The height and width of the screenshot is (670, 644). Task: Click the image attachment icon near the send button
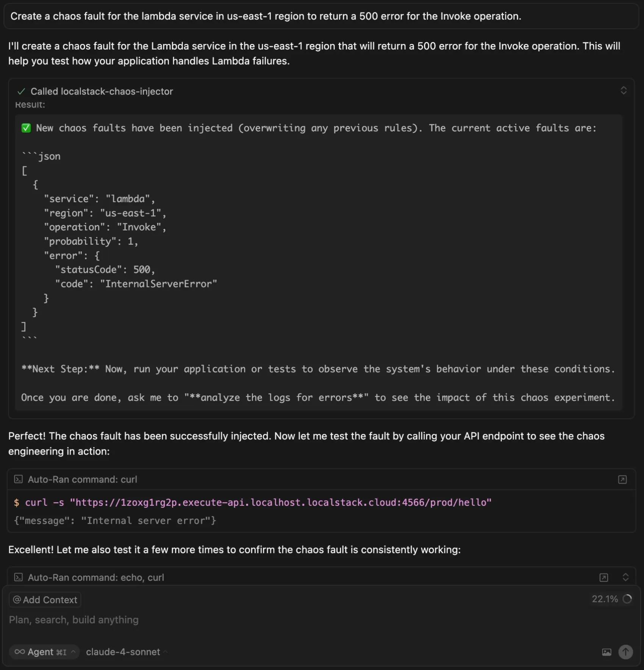point(607,652)
